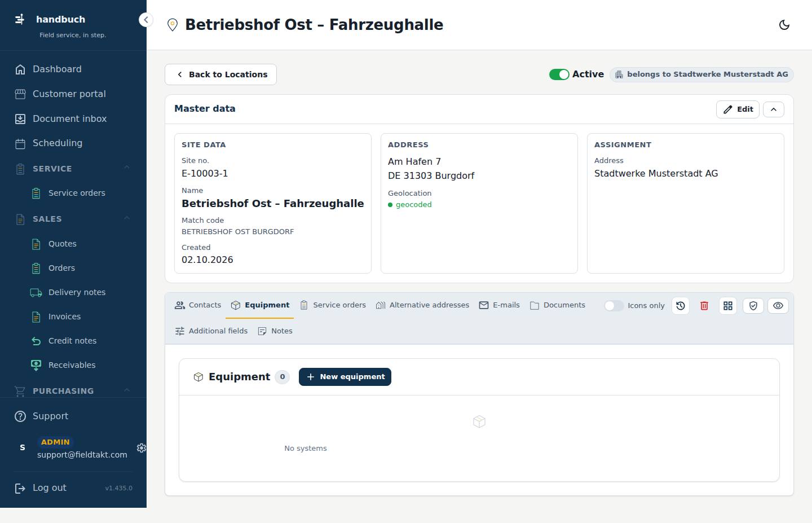Click the eye view icon

(x=778, y=306)
